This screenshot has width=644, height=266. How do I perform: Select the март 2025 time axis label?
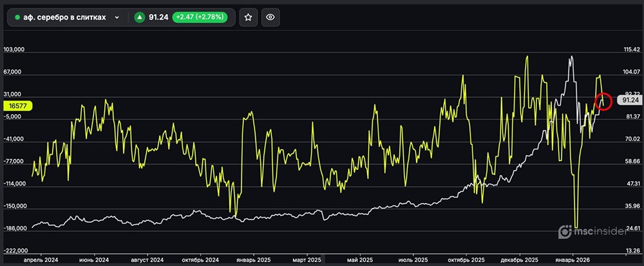307,260
